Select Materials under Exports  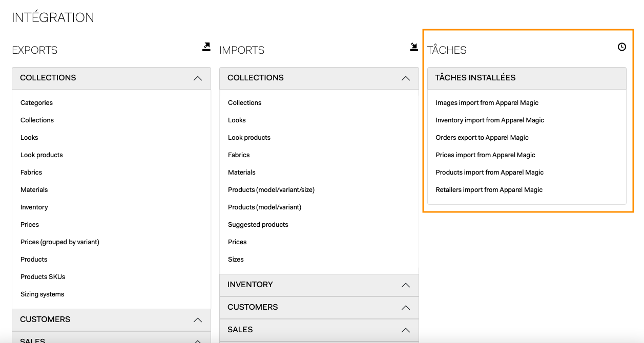pyautogui.click(x=34, y=190)
